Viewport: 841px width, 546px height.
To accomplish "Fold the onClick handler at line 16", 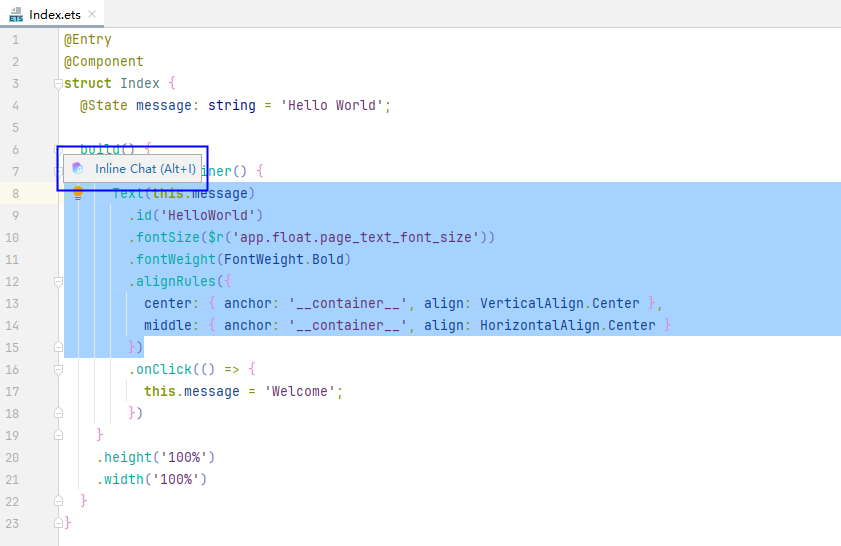I will [x=58, y=370].
